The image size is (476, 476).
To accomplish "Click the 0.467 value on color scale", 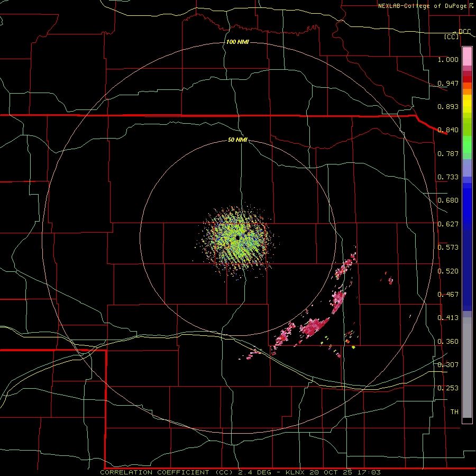I will click(x=448, y=295).
